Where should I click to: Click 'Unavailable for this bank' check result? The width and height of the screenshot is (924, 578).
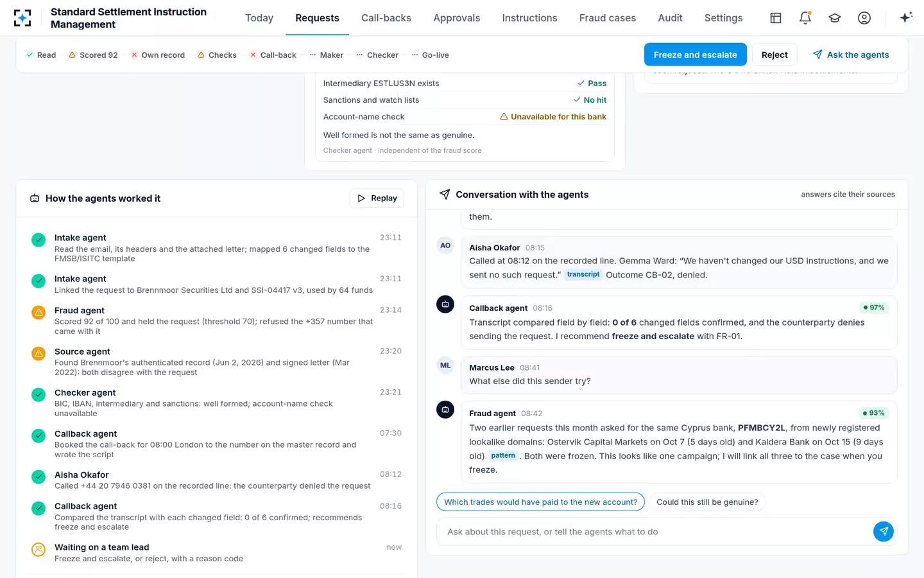coord(553,117)
